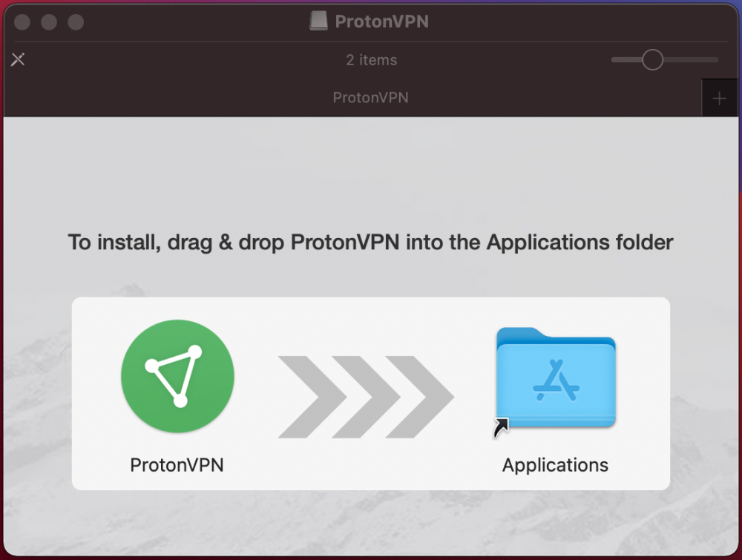Click the ProtonVPN tab

coord(352,98)
